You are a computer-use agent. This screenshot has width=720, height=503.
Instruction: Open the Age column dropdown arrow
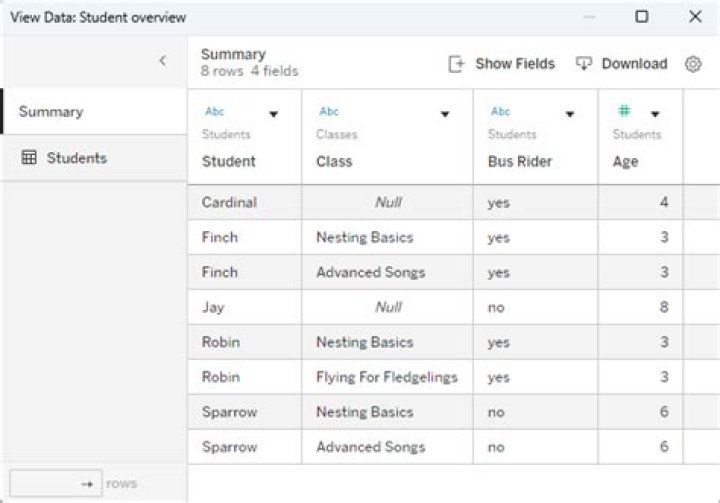point(655,114)
